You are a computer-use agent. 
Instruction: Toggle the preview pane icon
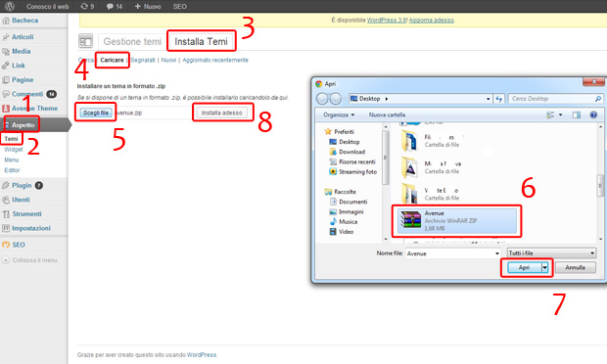click(x=577, y=114)
